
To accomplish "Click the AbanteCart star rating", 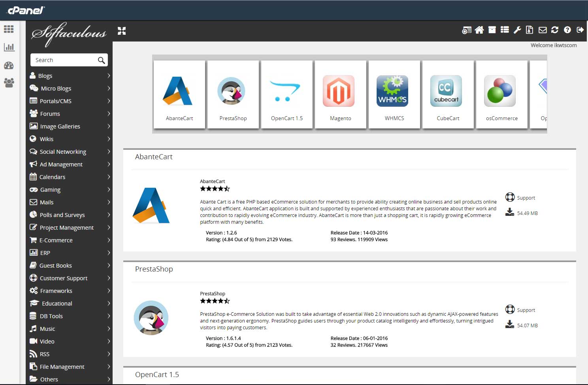I will (x=215, y=189).
